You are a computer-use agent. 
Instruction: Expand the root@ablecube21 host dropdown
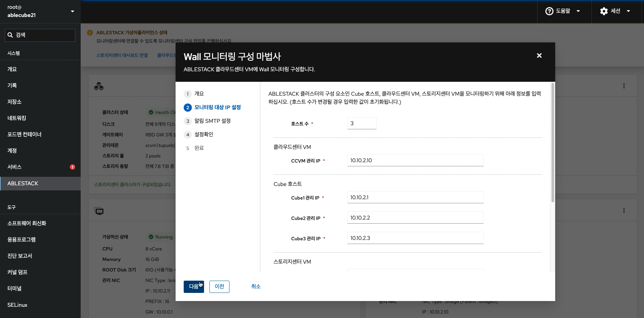click(72, 12)
